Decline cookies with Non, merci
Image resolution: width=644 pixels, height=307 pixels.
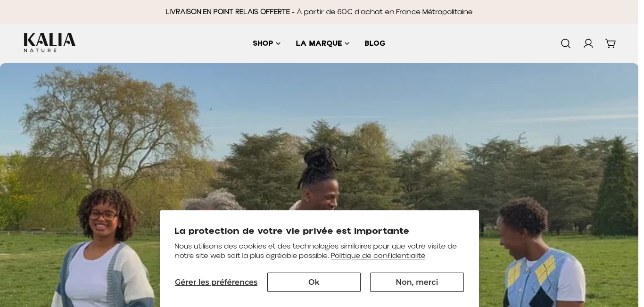417,282
